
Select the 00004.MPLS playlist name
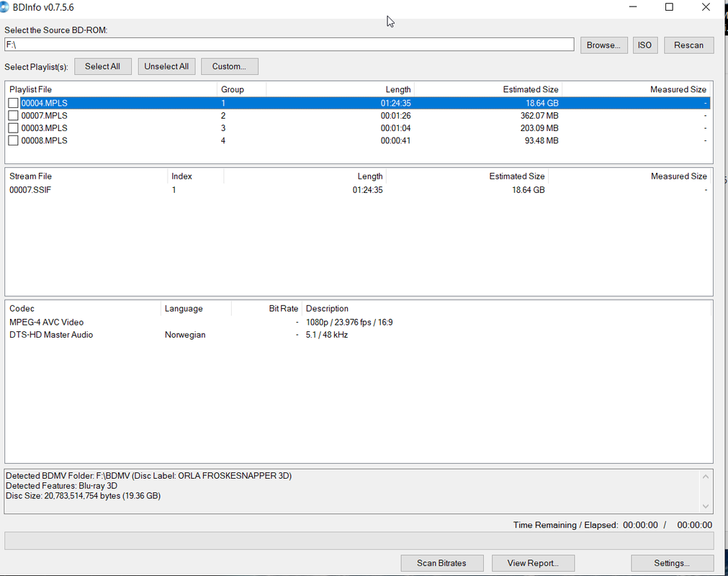point(44,103)
